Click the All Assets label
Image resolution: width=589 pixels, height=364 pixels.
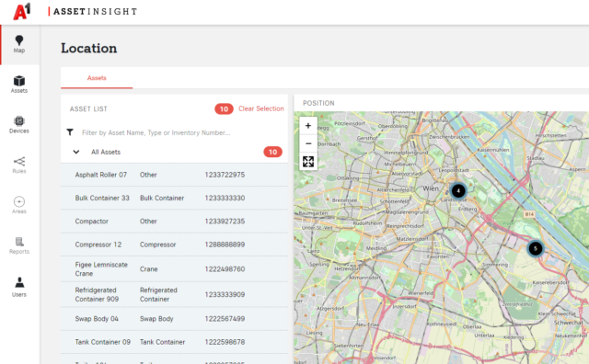(106, 152)
